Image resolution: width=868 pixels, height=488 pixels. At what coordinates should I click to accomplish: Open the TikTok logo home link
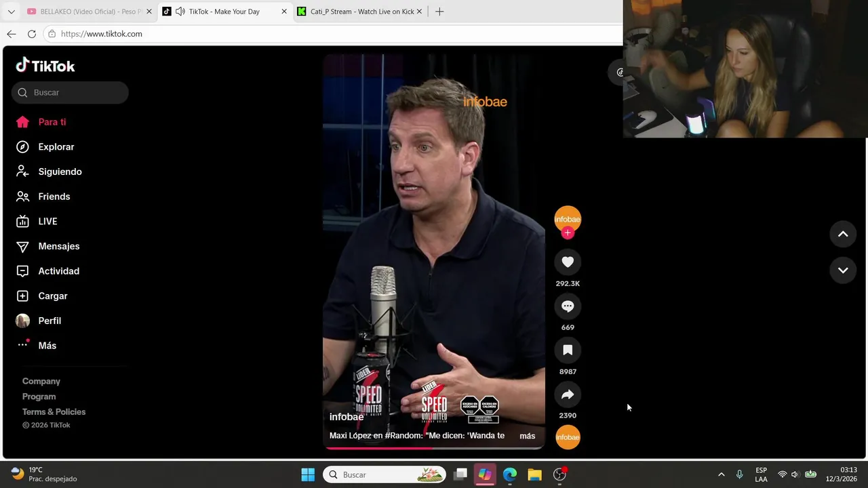point(45,66)
